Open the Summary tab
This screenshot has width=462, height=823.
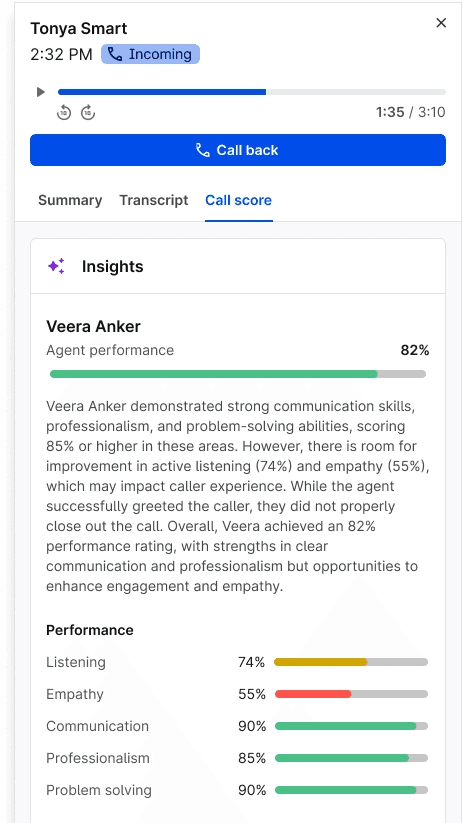click(x=70, y=200)
